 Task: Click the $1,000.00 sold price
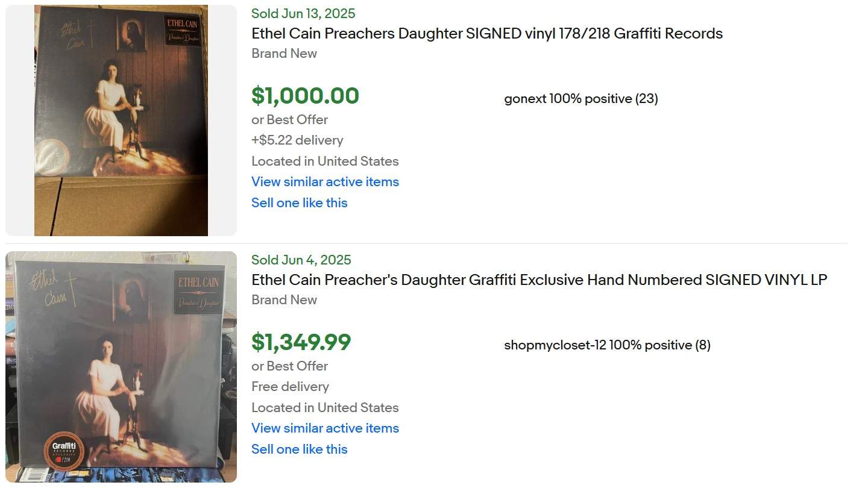click(x=305, y=96)
